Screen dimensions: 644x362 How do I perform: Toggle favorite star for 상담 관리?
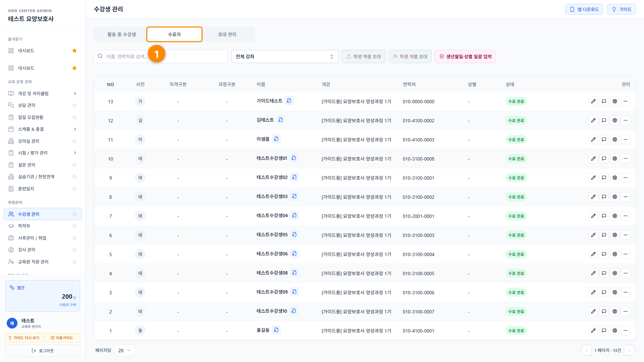[x=74, y=105]
